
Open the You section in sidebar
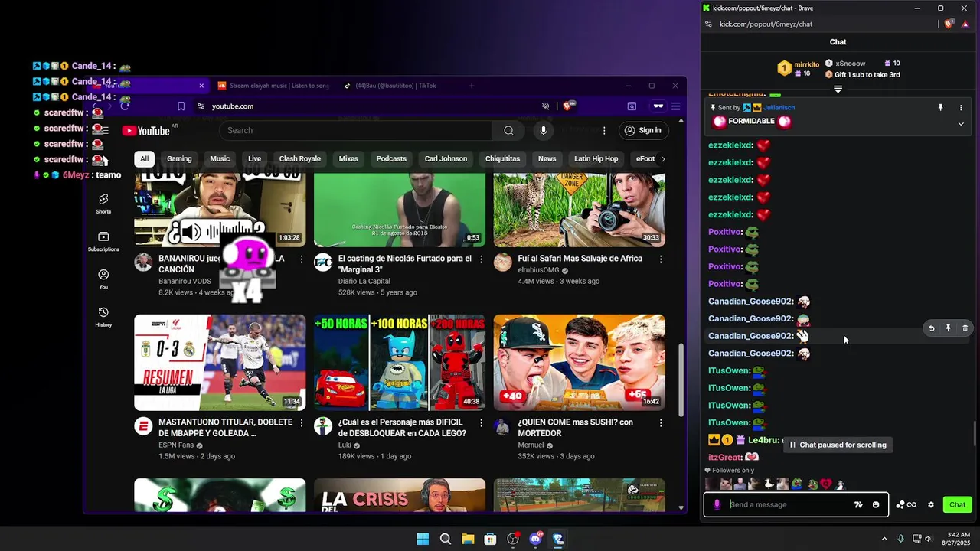tap(103, 279)
